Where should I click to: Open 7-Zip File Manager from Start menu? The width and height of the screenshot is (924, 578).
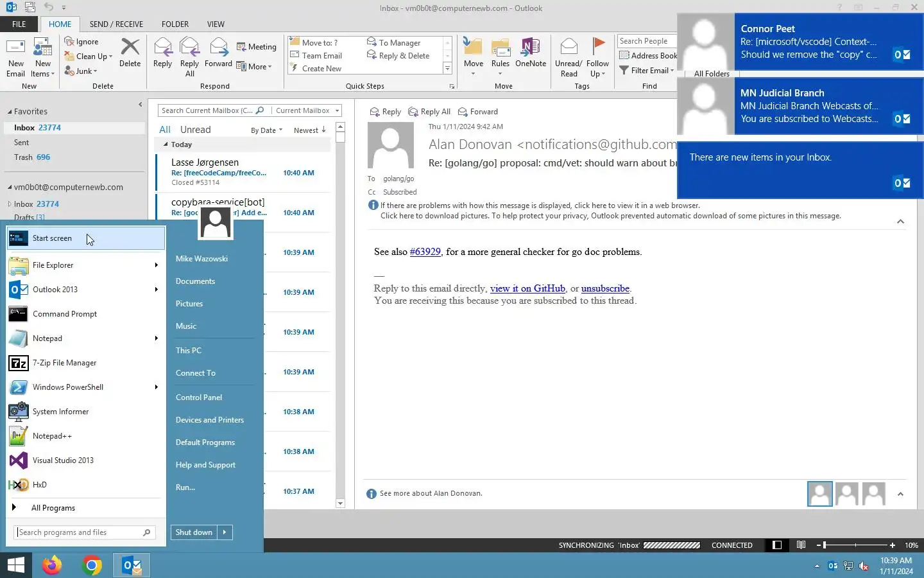tap(86, 363)
